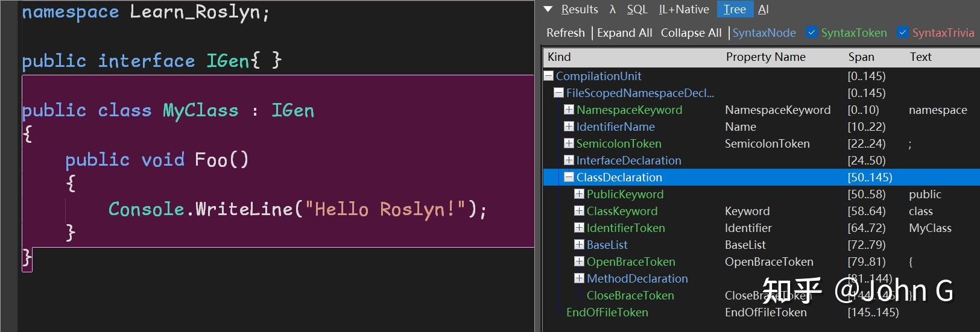
Task: Expand the NamespaceKeyword node
Action: [x=569, y=110]
